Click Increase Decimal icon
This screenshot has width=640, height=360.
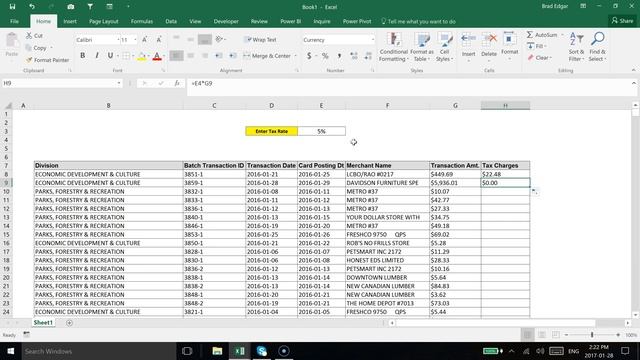click(x=354, y=56)
